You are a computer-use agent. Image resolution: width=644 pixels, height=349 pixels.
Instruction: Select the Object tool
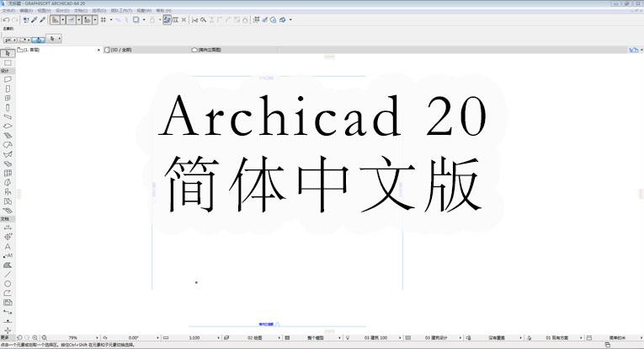point(8,192)
